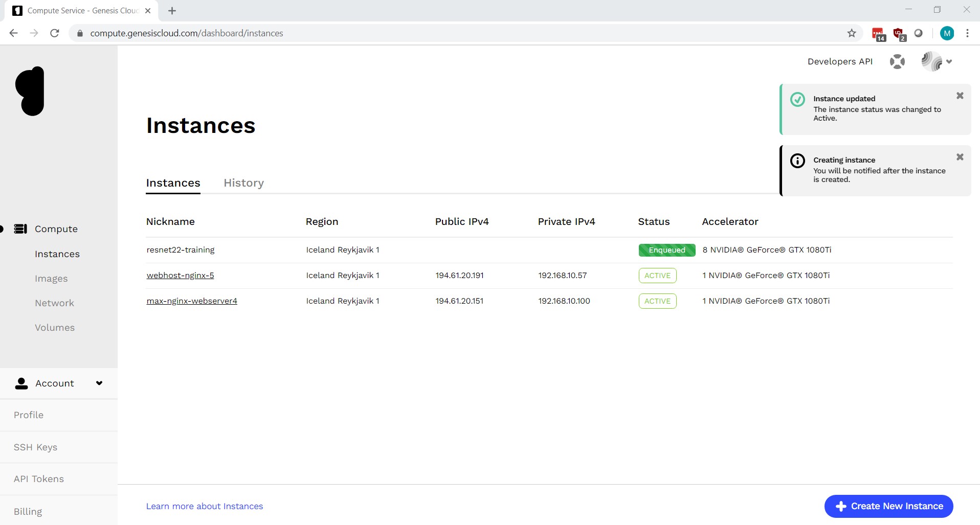Image resolution: width=980 pixels, height=525 pixels.
Task: Click public IP 194.61.20.191
Action: pyautogui.click(x=459, y=275)
